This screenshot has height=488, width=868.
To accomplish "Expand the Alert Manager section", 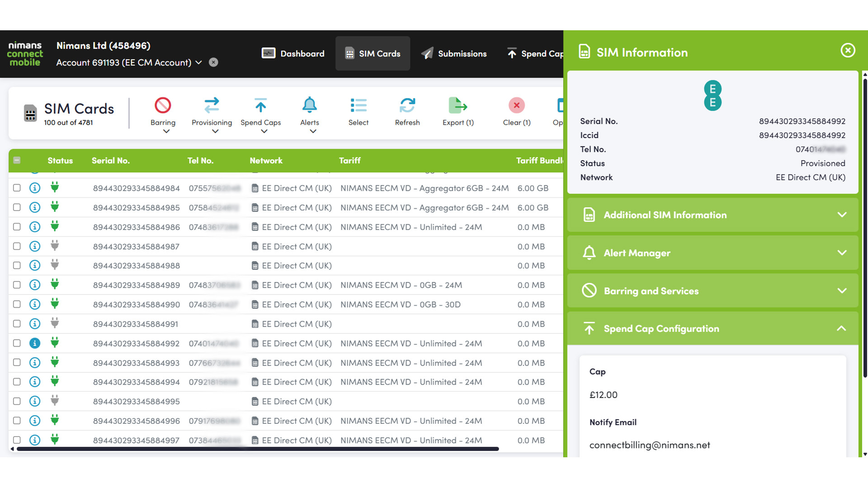I will pos(713,253).
